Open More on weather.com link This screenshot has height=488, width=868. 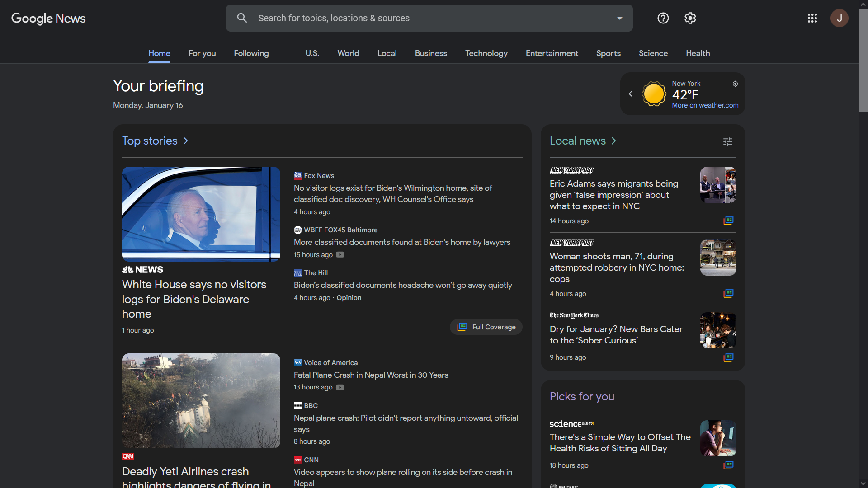point(705,105)
